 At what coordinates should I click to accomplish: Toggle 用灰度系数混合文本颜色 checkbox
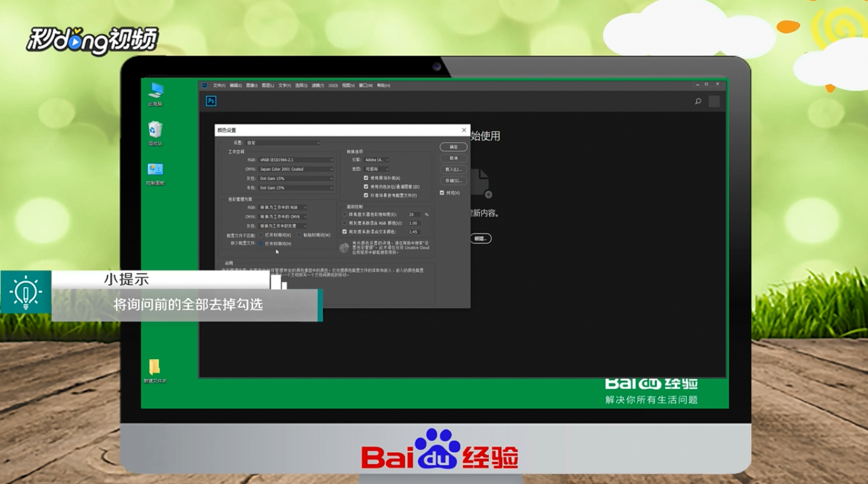tap(344, 232)
